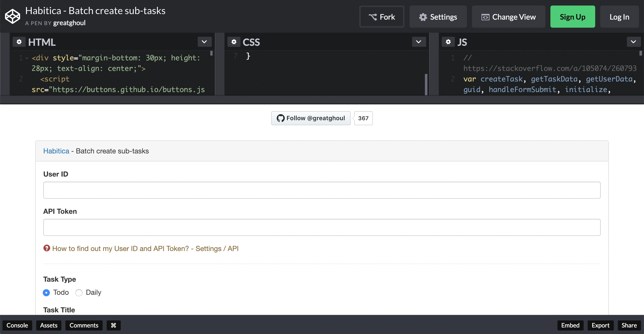
Task: Open HTML editor settings gear
Action: click(19, 42)
